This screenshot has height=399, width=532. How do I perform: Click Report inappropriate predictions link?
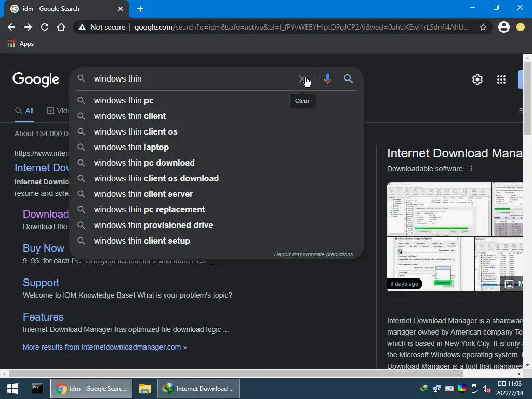tap(313, 254)
